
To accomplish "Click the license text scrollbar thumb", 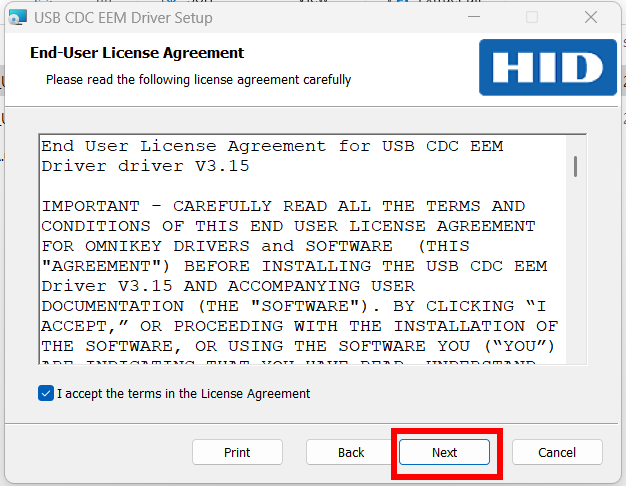I will pyautogui.click(x=575, y=166).
